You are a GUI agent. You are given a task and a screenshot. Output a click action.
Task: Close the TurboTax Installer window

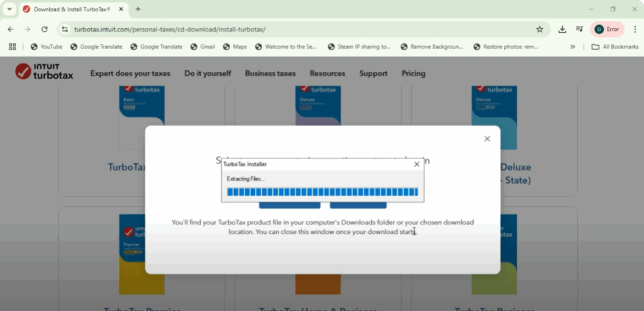click(416, 164)
